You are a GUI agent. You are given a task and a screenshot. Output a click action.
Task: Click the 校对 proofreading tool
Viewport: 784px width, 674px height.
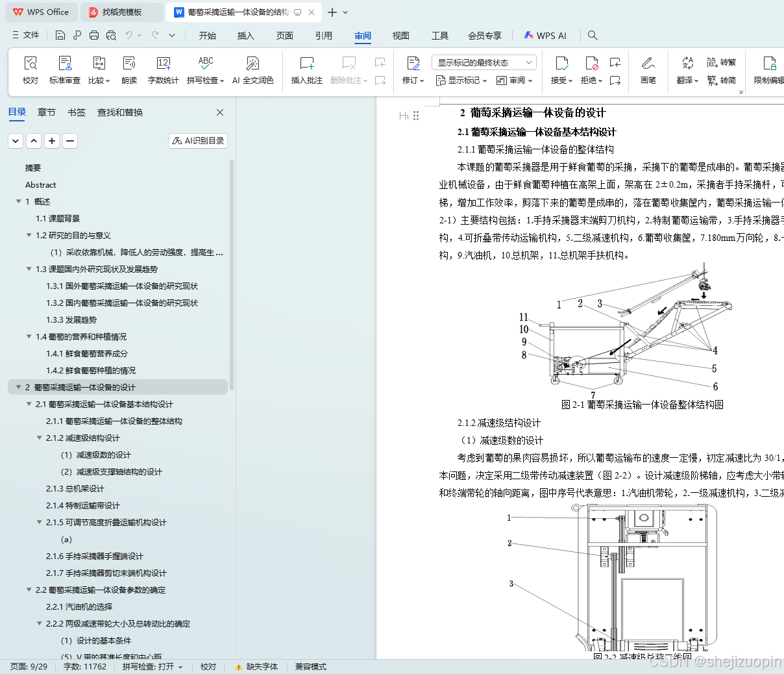(31, 70)
